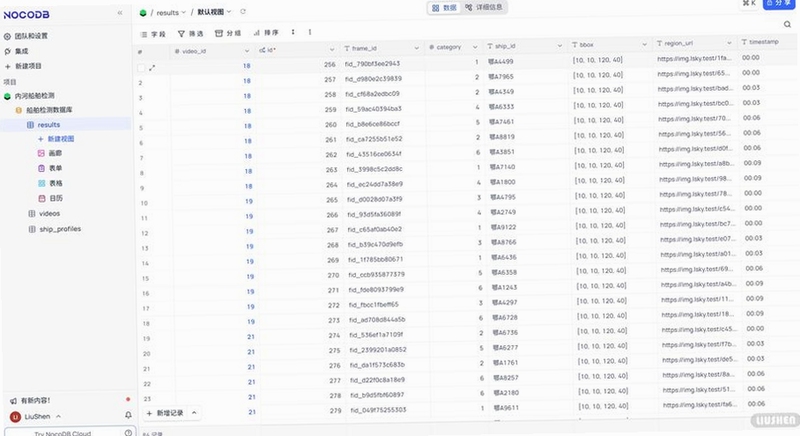Viewport: 800px width, 436px height.
Task: Open frame_id column header dropdown
Action: coord(416,48)
